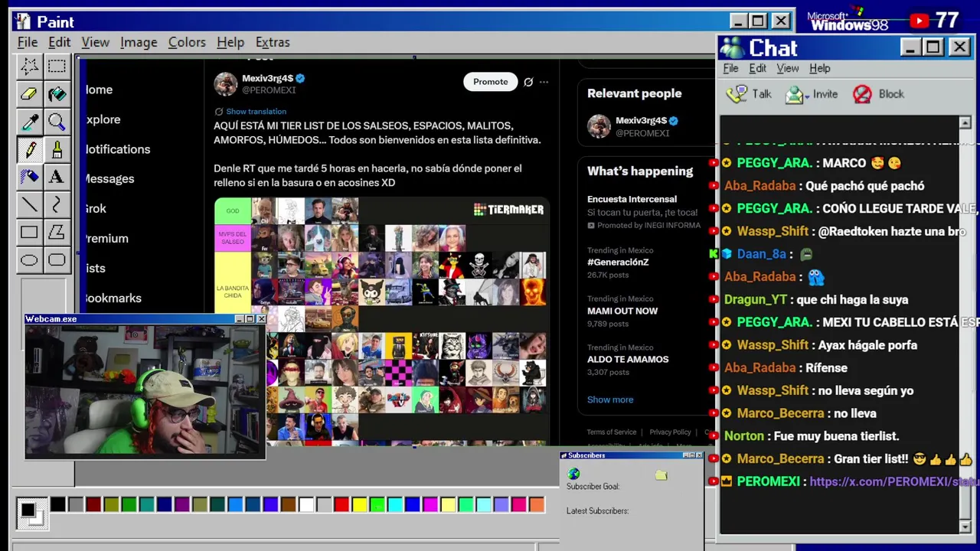Open the tweet's three-dot more menu

(544, 82)
